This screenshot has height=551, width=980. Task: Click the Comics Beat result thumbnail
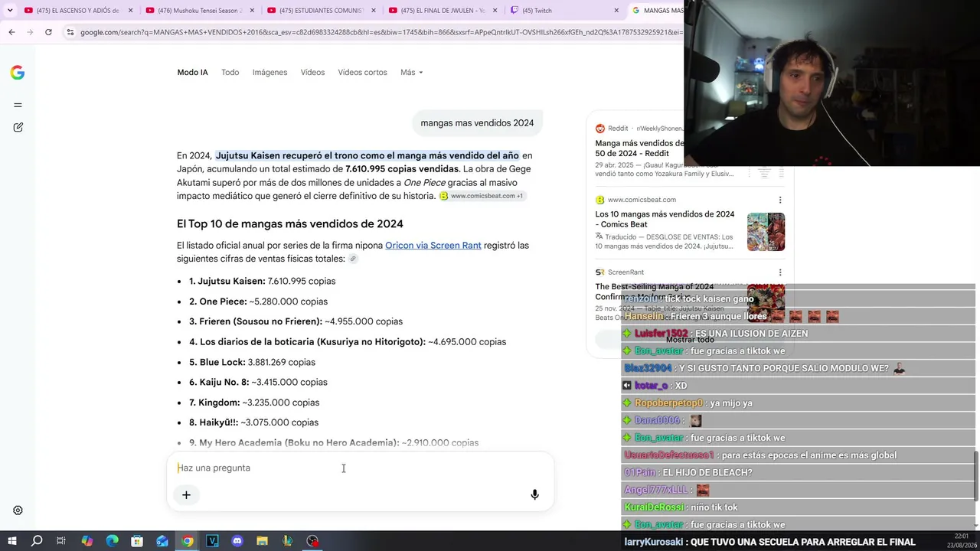(766, 232)
